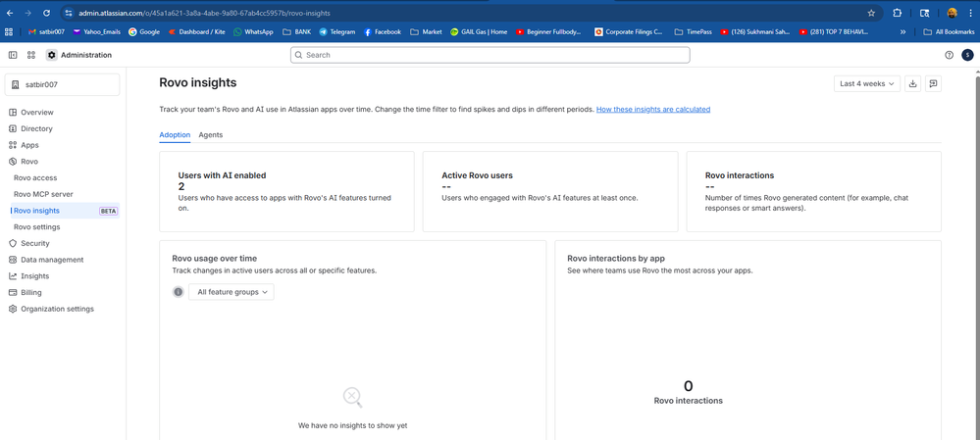Click the Search input field
This screenshot has width=980, height=440.
pos(490,55)
